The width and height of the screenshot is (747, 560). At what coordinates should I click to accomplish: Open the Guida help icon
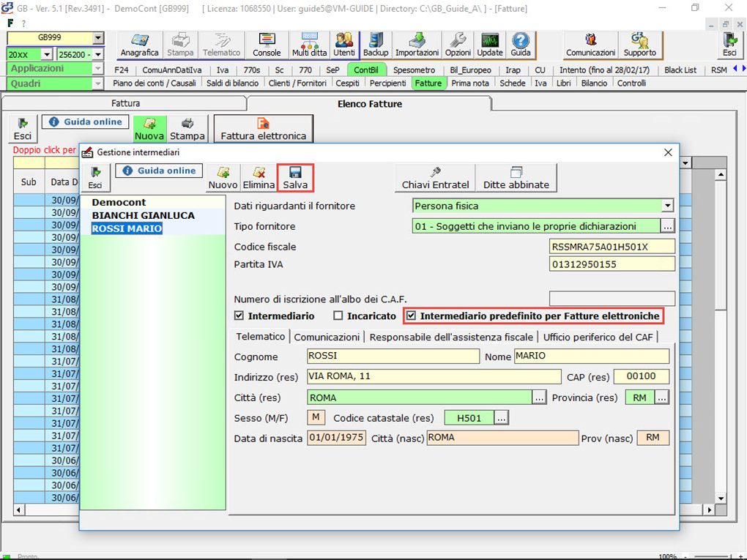pos(520,45)
